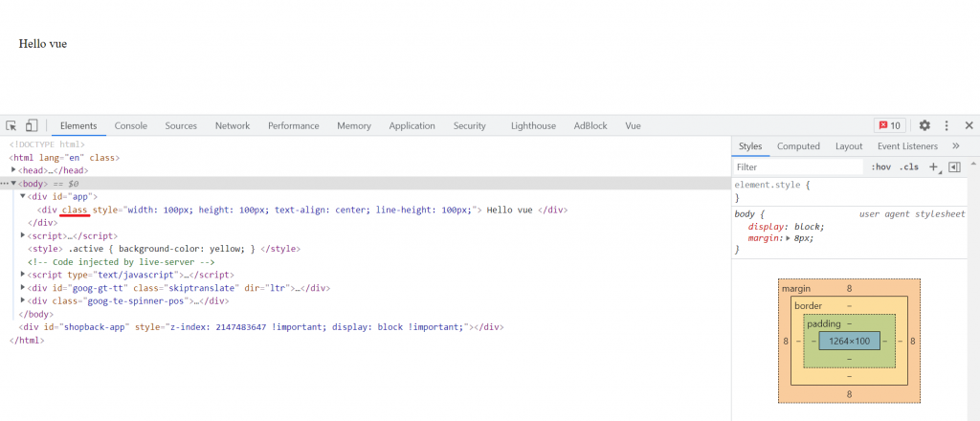Open the Application tab
Image resolution: width=980 pixels, height=421 pixels.
click(x=412, y=125)
